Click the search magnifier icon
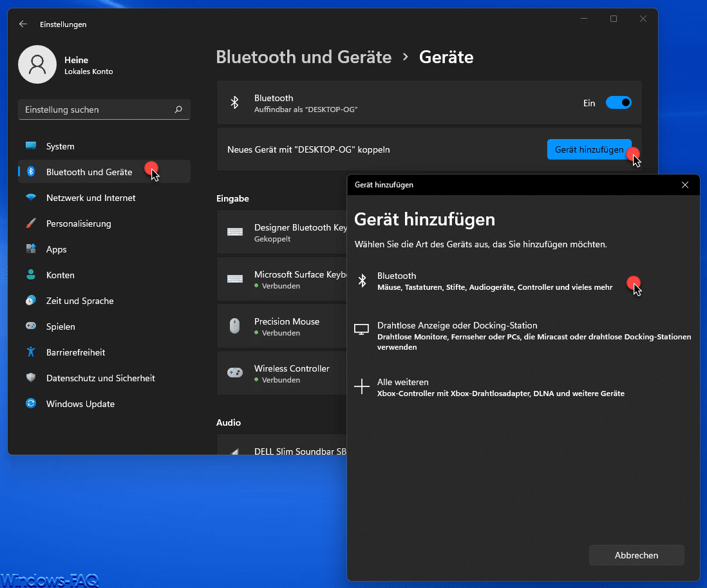Viewport: 707px width, 588px height. point(178,109)
